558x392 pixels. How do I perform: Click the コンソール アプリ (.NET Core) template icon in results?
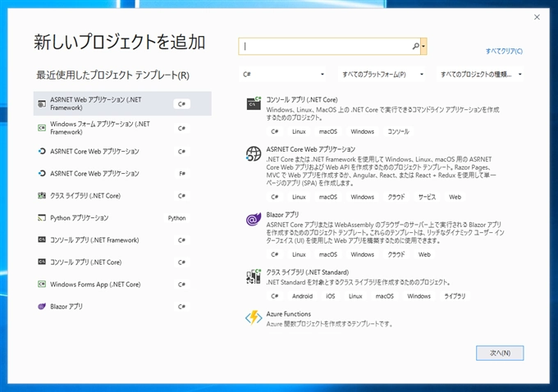[254, 103]
